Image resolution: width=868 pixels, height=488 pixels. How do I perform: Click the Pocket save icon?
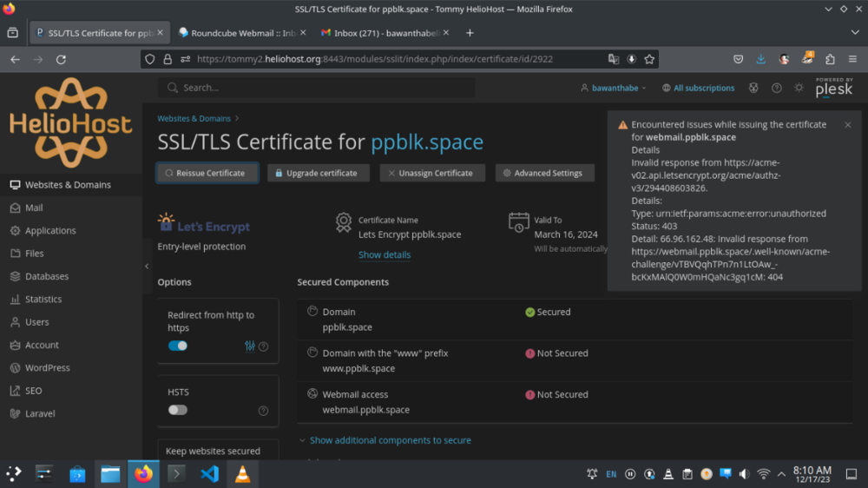tap(738, 59)
